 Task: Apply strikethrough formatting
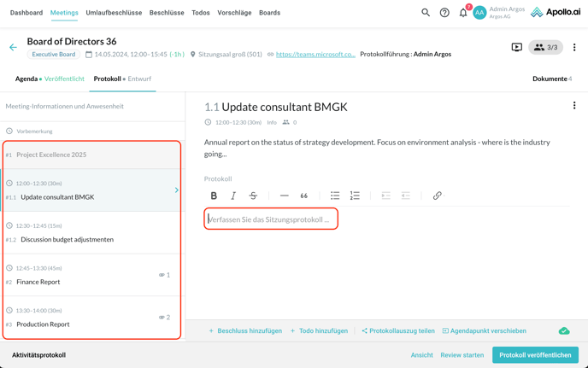tap(253, 196)
